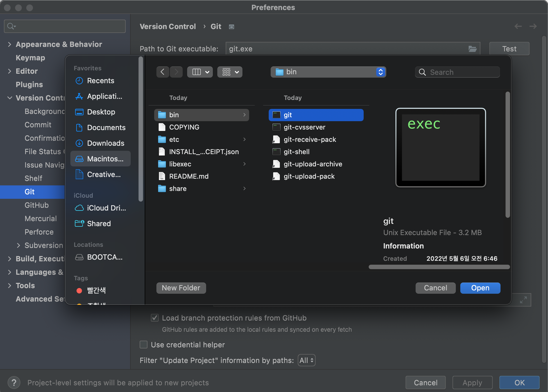This screenshot has width=548, height=392.
Task: Click the help question mark icon
Action: (14, 383)
